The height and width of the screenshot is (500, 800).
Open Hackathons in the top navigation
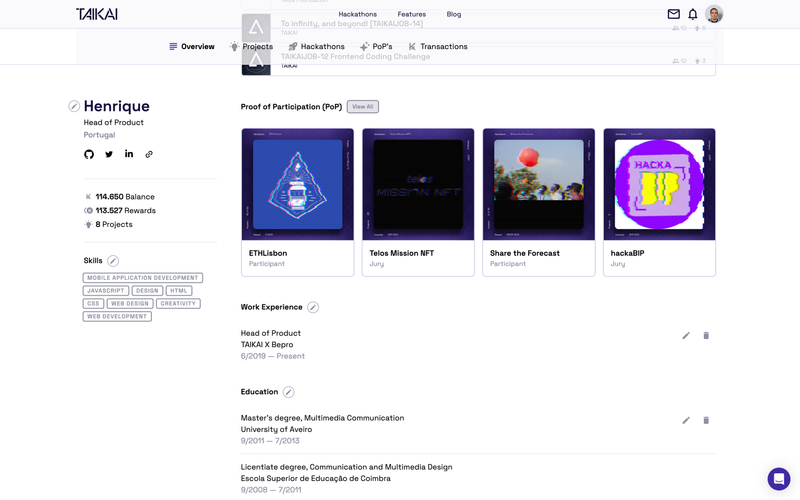click(x=357, y=14)
